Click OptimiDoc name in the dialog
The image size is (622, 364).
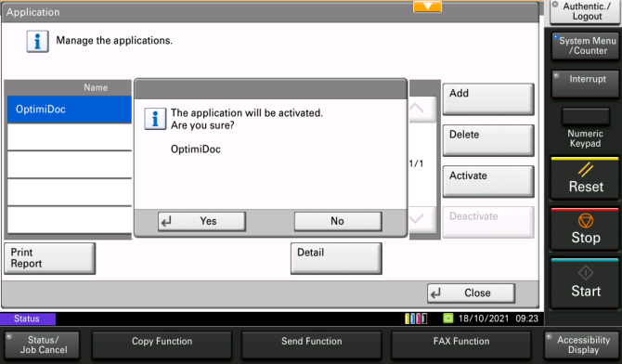[x=196, y=149]
